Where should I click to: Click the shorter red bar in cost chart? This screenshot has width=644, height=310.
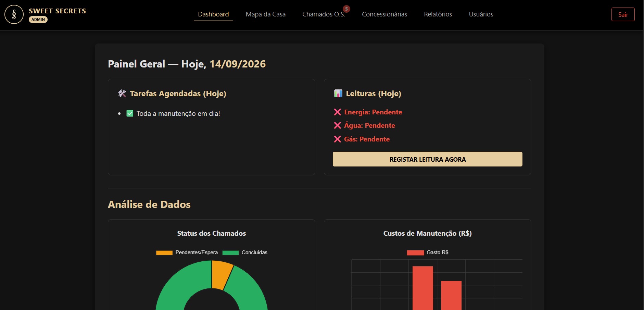click(x=451, y=295)
